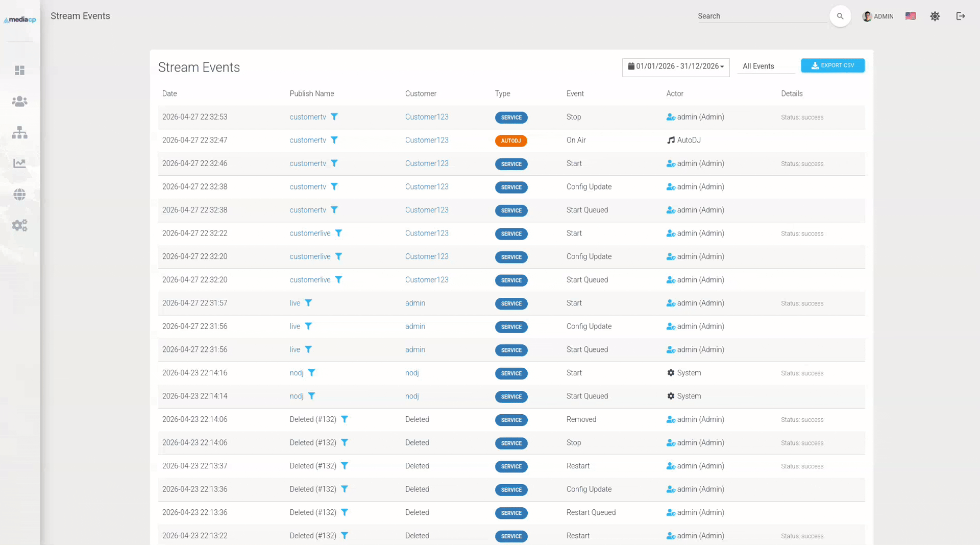Click the orange AUTODJ type badge

(x=510, y=140)
